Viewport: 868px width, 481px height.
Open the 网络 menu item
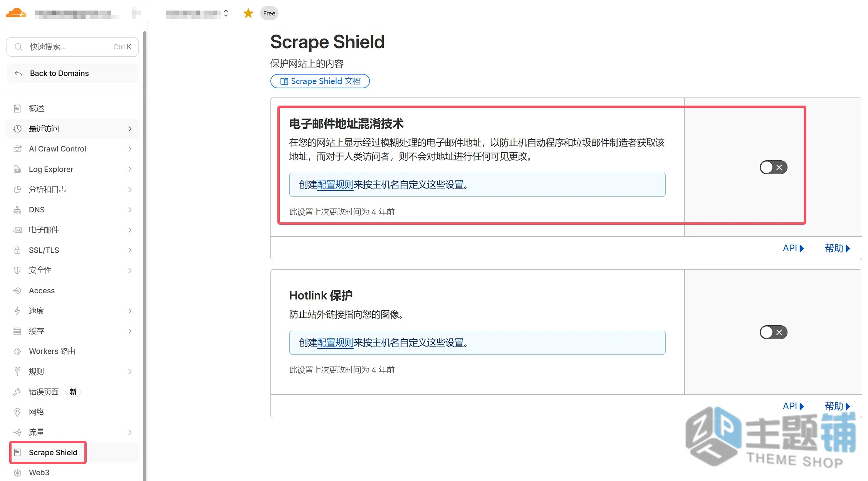tap(72, 412)
